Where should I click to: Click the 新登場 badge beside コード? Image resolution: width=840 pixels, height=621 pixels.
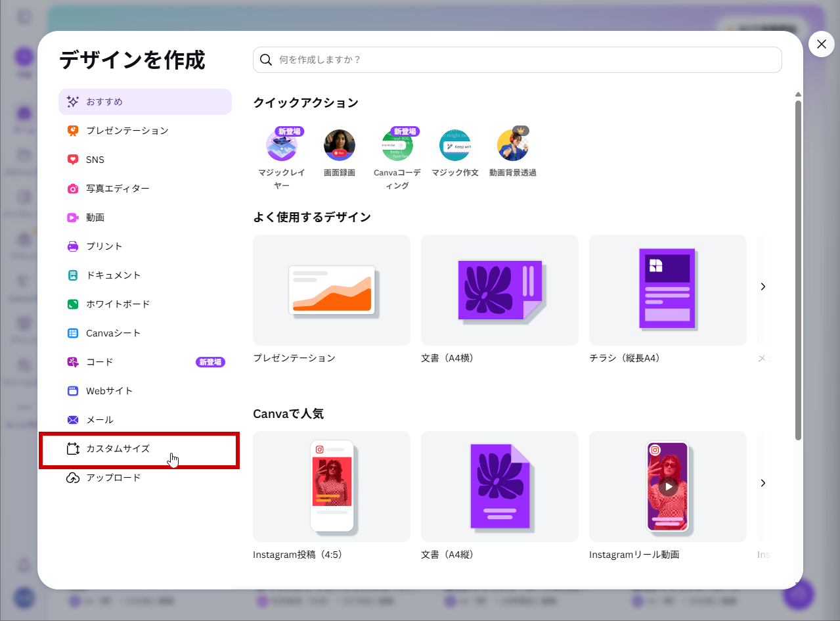coord(210,362)
